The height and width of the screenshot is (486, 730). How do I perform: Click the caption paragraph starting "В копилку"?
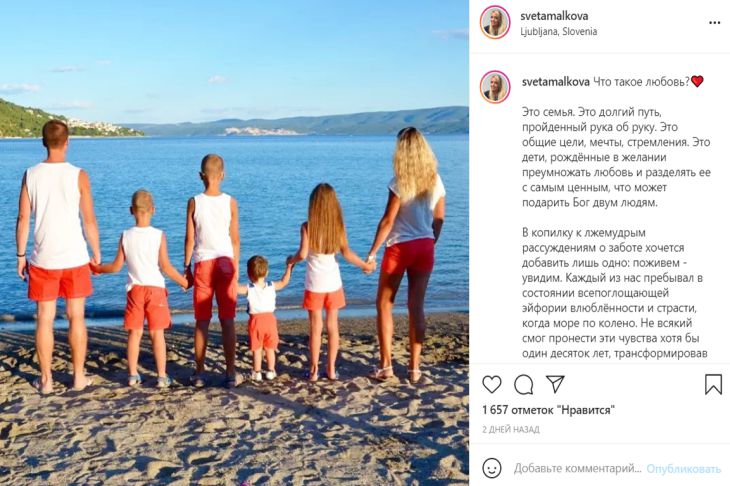point(614,293)
